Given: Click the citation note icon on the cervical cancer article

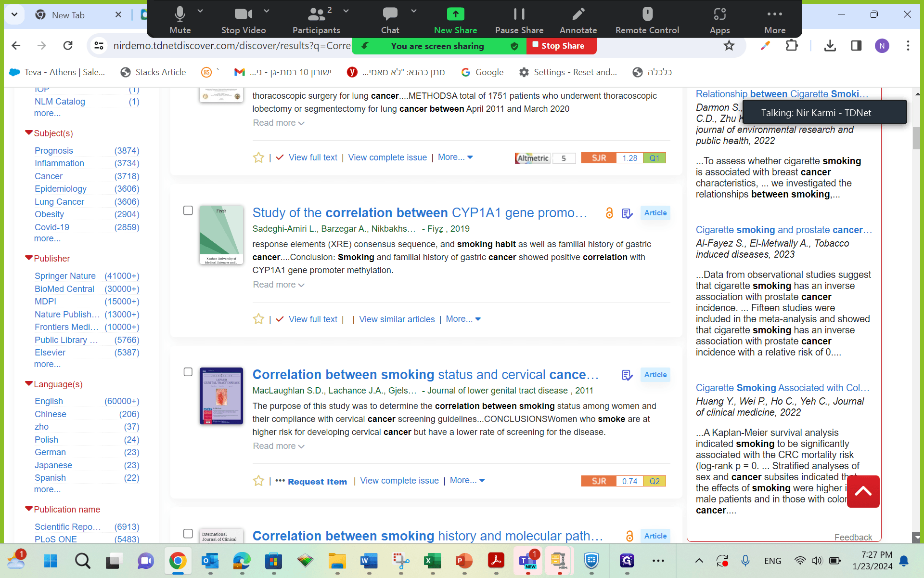Looking at the screenshot, I should point(627,375).
